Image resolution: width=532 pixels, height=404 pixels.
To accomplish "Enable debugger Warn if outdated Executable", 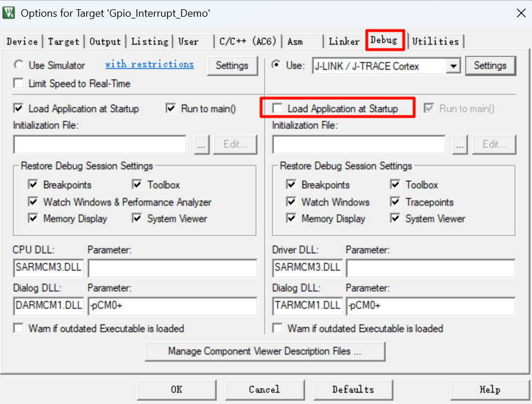I will (x=277, y=328).
